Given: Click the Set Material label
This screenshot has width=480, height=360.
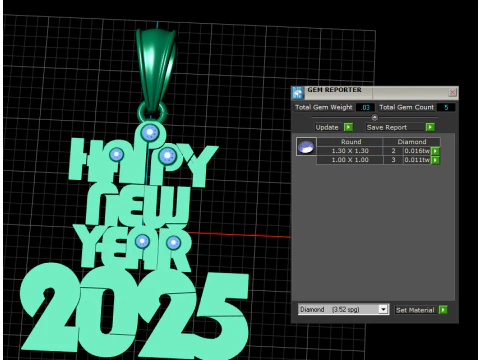Looking at the screenshot, I should coord(415,310).
